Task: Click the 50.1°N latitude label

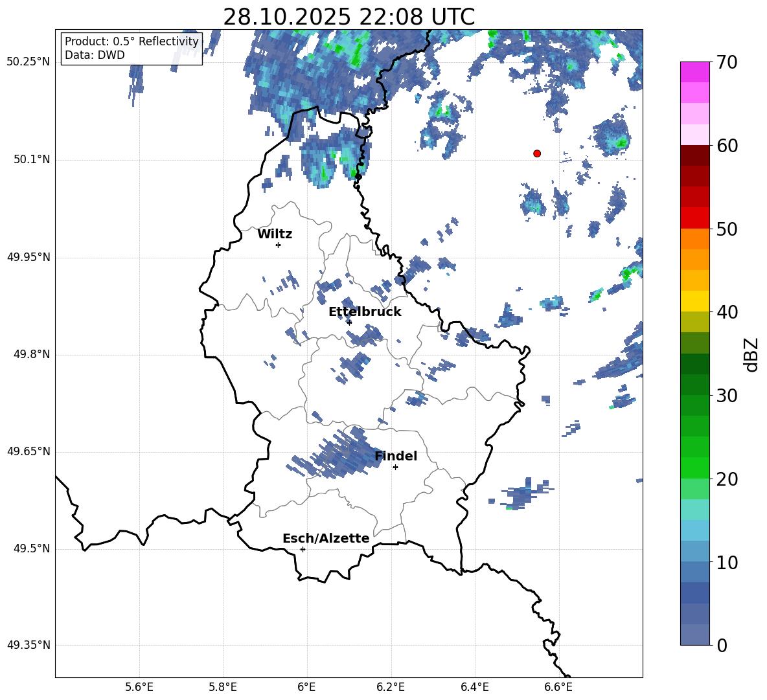Action: pyautogui.click(x=32, y=160)
